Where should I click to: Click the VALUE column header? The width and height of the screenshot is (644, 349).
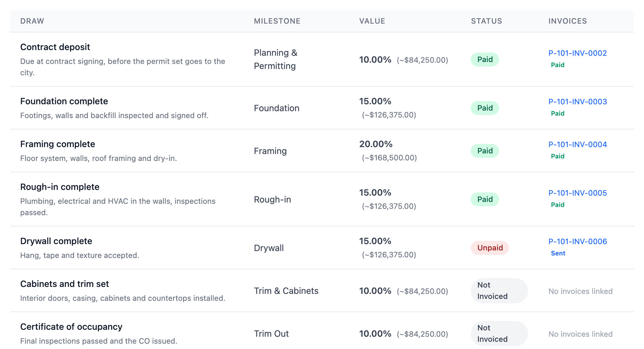coord(372,21)
